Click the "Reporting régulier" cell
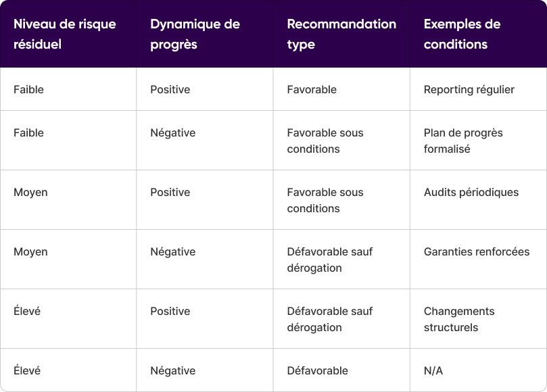 point(469,89)
